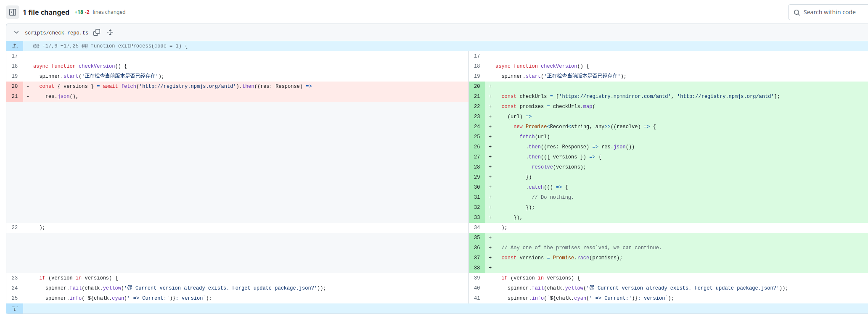
Task: Click right-side line number 34
Action: 477,227
